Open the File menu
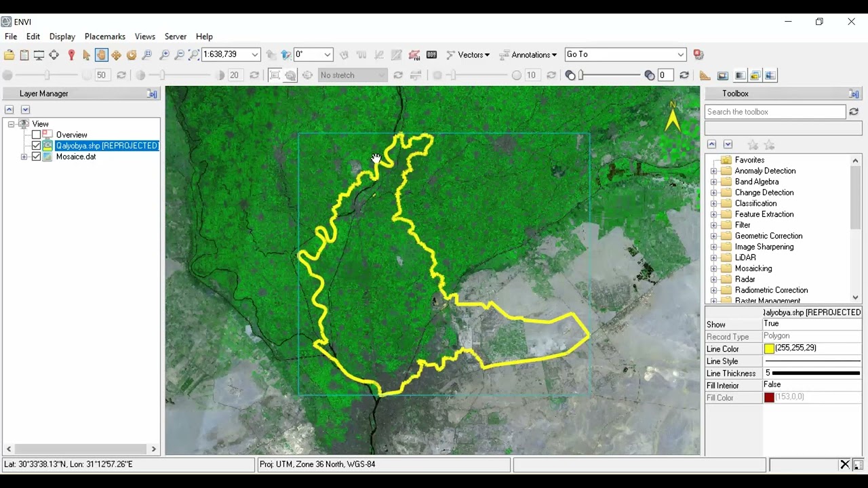The width and height of the screenshot is (868, 488). [11, 37]
